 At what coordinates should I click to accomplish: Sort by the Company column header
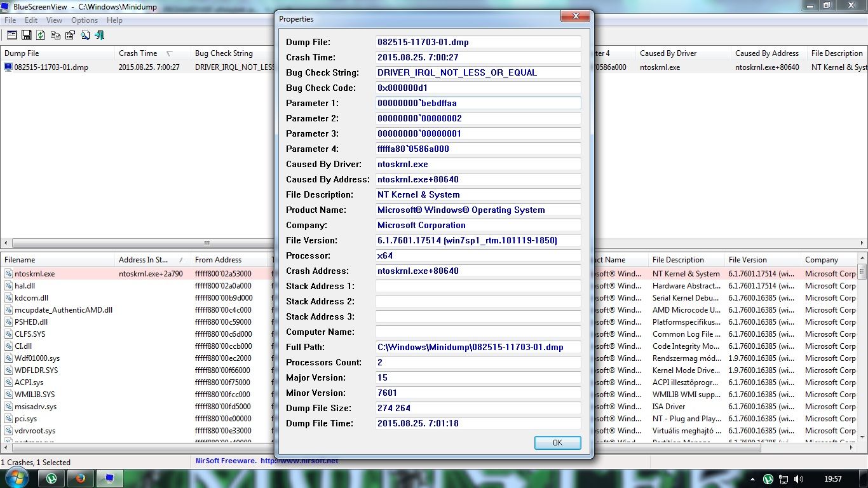click(x=829, y=260)
